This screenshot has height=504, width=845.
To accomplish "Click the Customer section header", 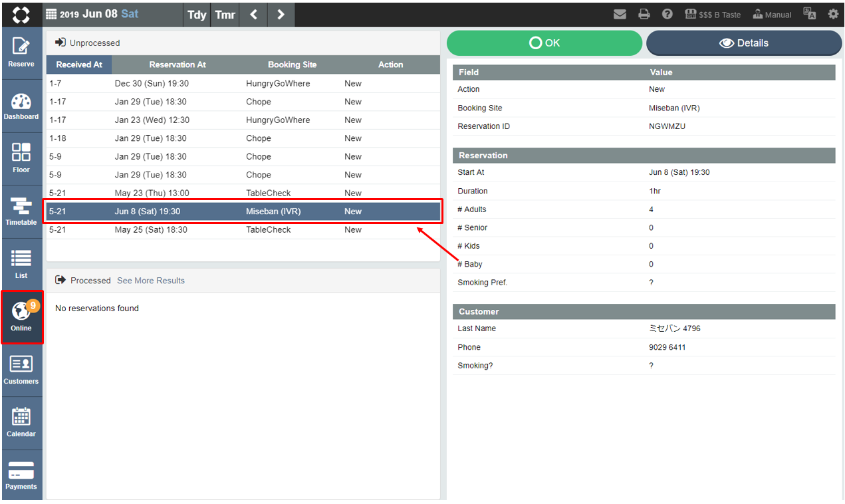I will click(644, 312).
